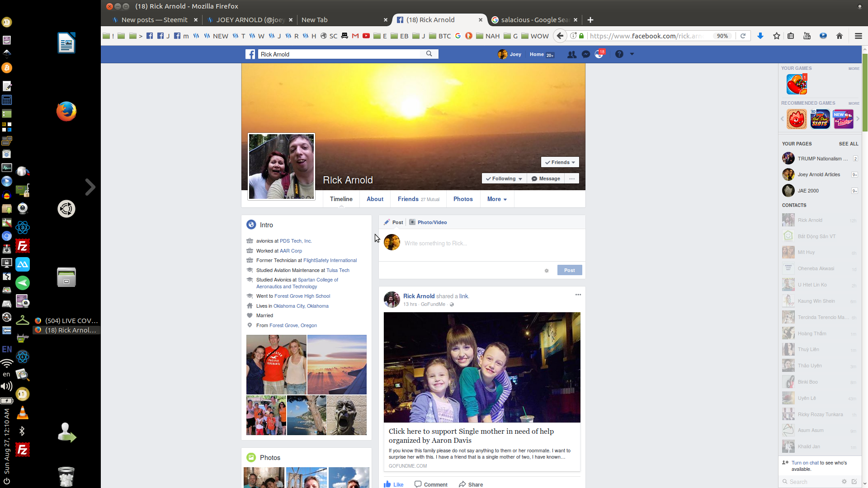Toggle the Following button
868x488 pixels.
[x=504, y=178]
